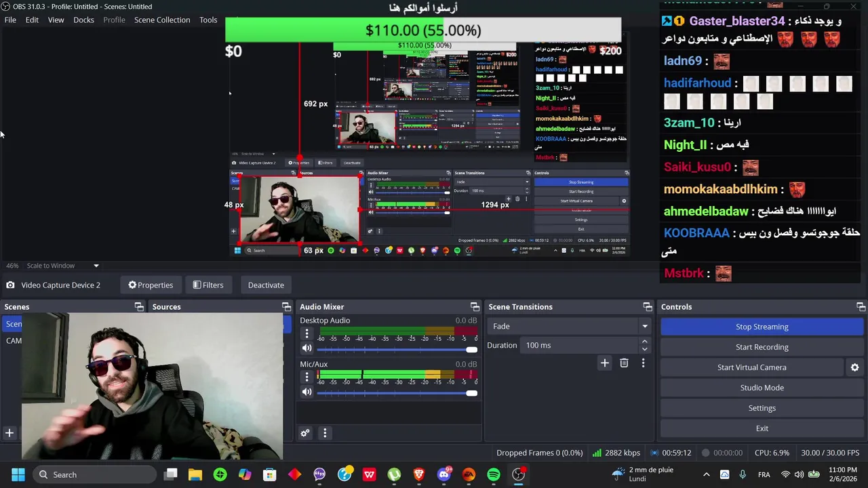Open EA app from taskbar

pos(469,474)
